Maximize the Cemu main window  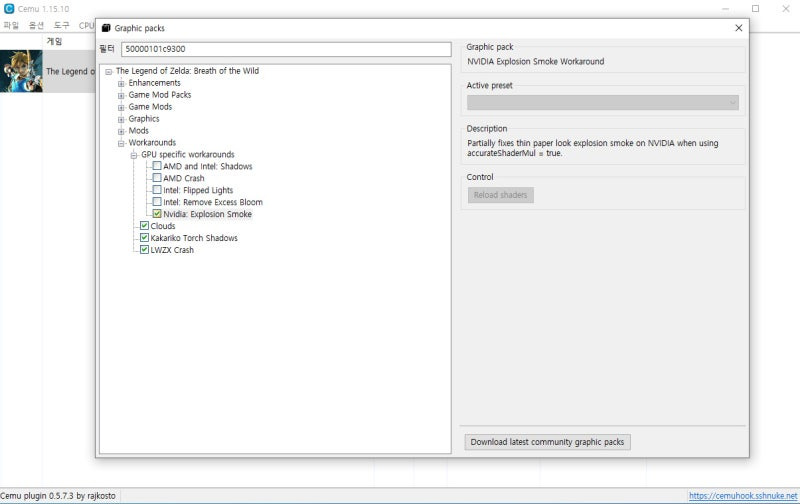pyautogui.click(x=756, y=9)
